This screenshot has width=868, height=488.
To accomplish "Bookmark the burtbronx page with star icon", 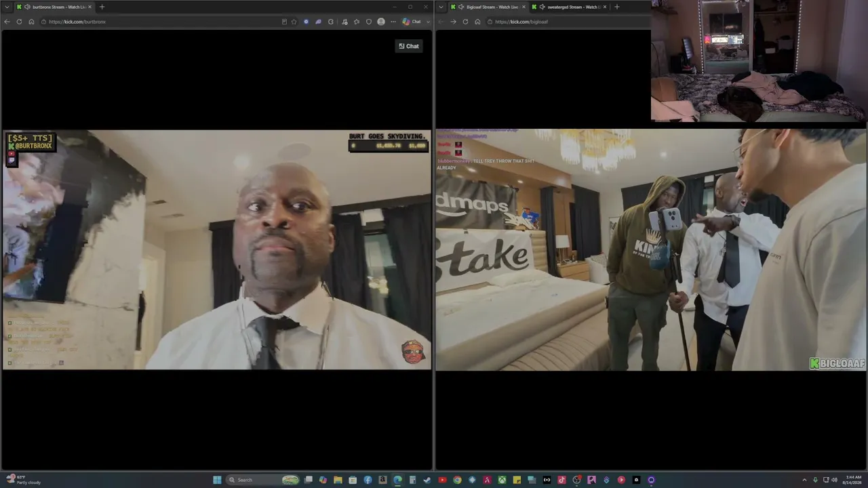I will [294, 22].
